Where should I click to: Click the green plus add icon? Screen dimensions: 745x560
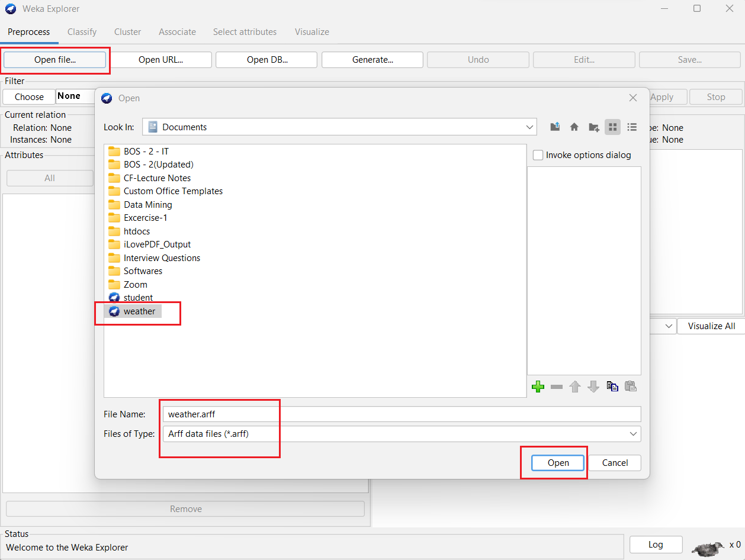point(538,387)
